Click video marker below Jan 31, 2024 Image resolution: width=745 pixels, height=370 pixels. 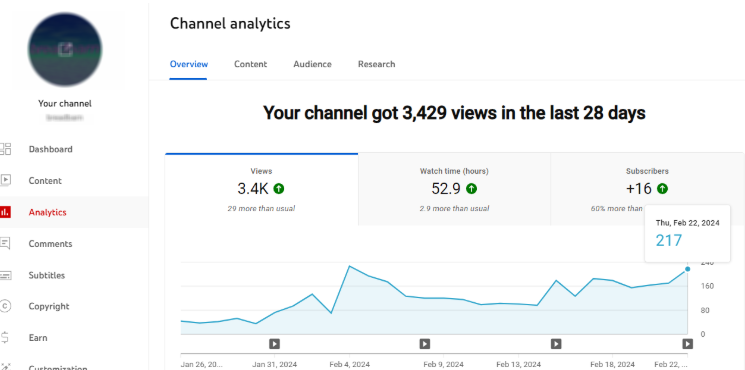(x=274, y=343)
